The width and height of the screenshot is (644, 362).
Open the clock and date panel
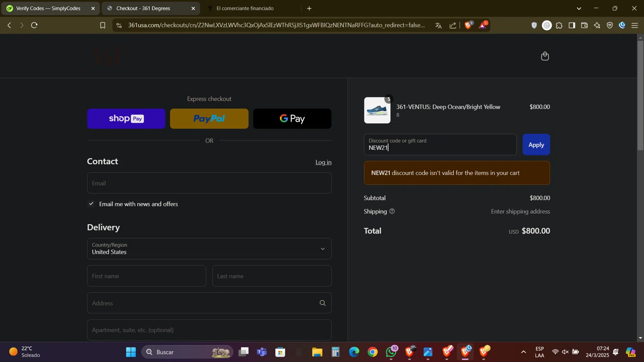coord(597,352)
